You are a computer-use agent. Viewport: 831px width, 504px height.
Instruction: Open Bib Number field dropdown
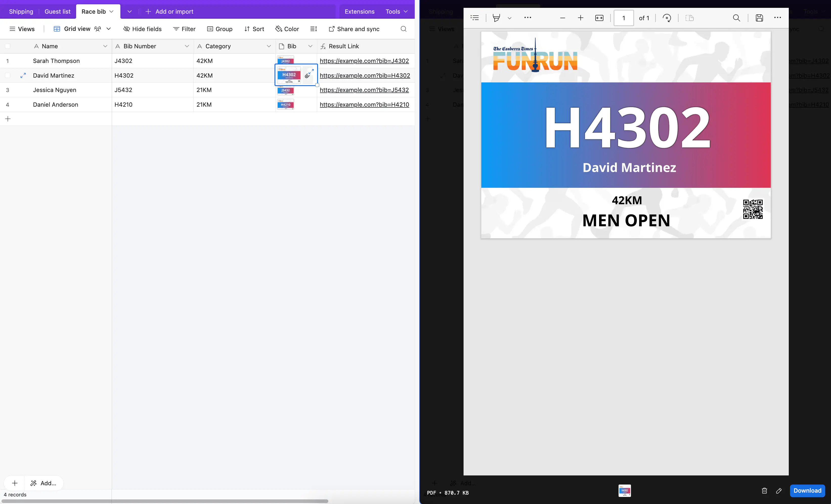pos(186,46)
